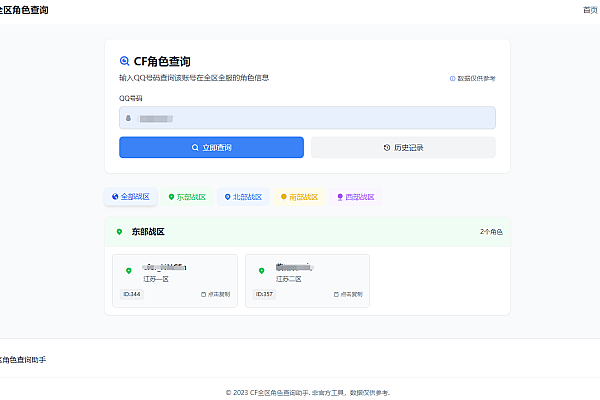
Task: Select the 全部战区 filter tab
Action: 130,197
